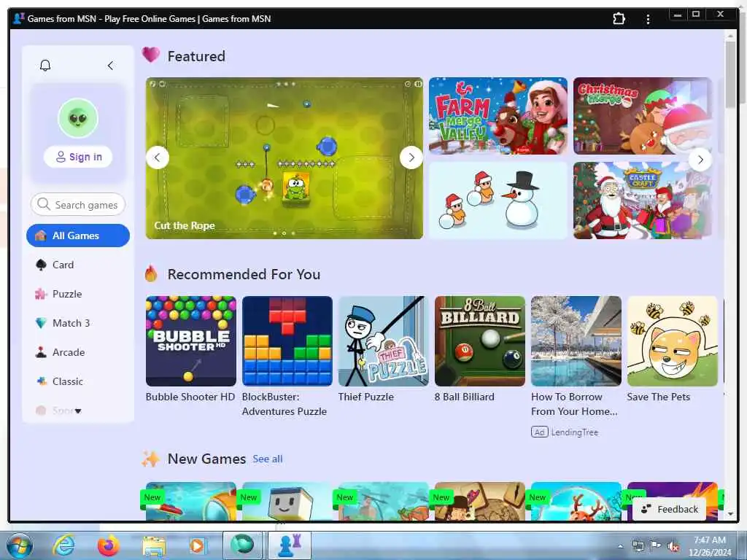The height and width of the screenshot is (560, 747).
Task: Click the sparkle New Games icon
Action: [x=151, y=459]
